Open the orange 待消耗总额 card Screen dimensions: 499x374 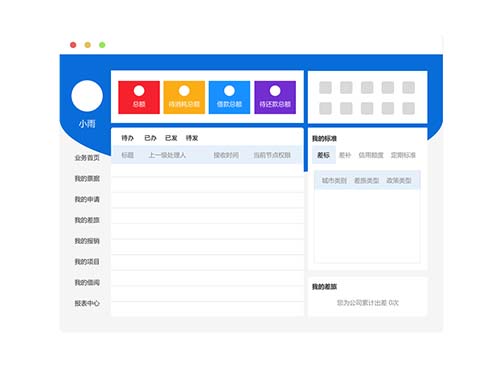[184, 97]
